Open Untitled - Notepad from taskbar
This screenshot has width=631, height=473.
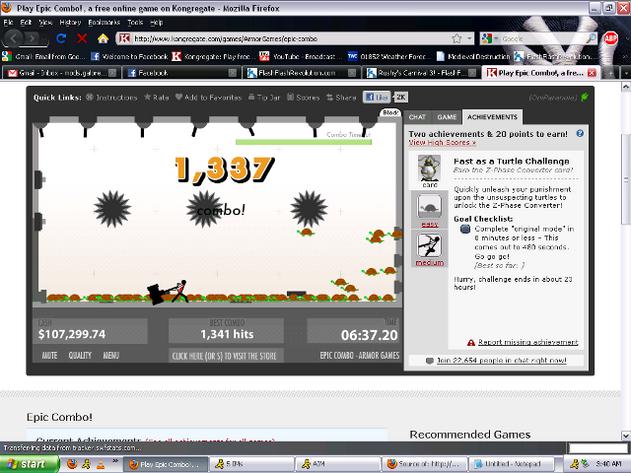(511, 464)
